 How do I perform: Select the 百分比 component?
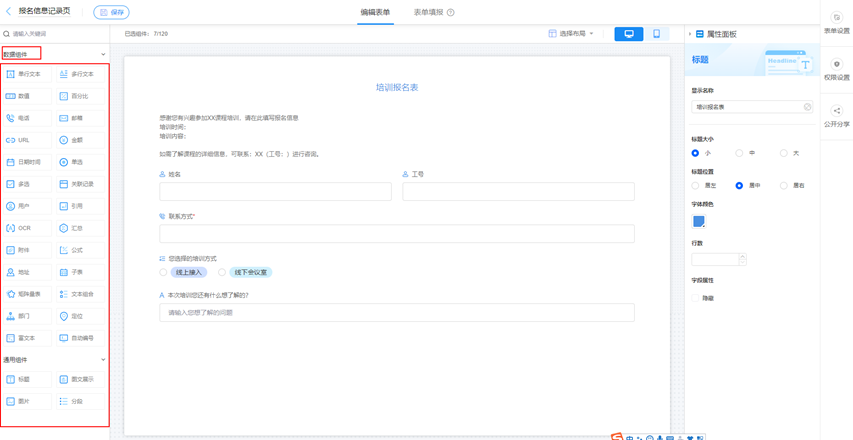[81, 96]
